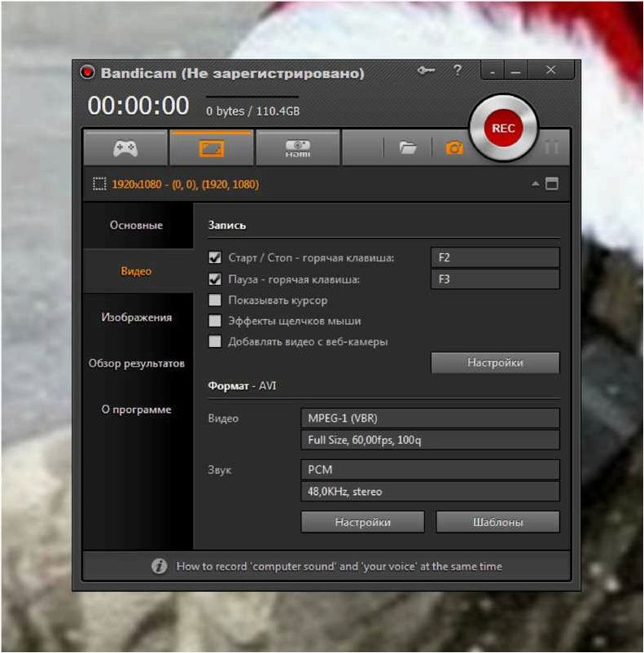This screenshot has height=653, width=644.
Task: Click the 0 bytes / 110.4GB storage text
Action: [x=253, y=112]
